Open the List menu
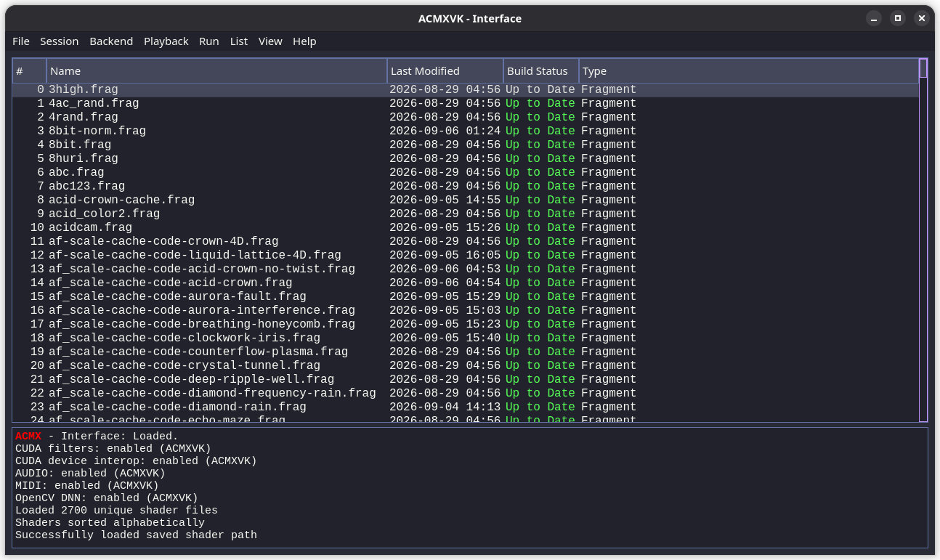This screenshot has height=560, width=940. (x=239, y=41)
